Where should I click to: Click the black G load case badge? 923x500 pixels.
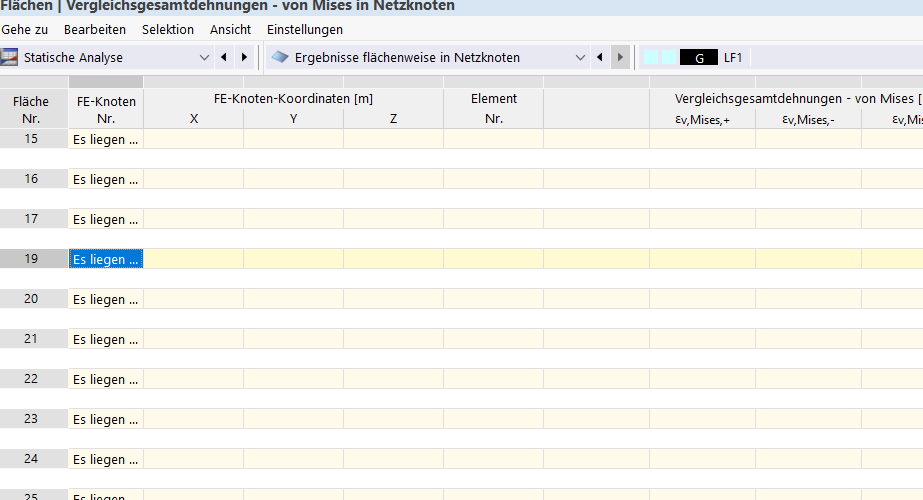click(x=699, y=58)
